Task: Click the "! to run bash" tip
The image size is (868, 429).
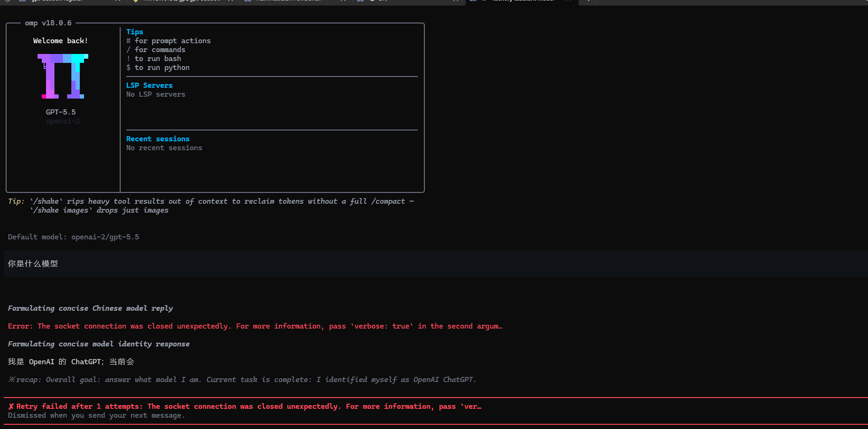Action: coord(154,59)
